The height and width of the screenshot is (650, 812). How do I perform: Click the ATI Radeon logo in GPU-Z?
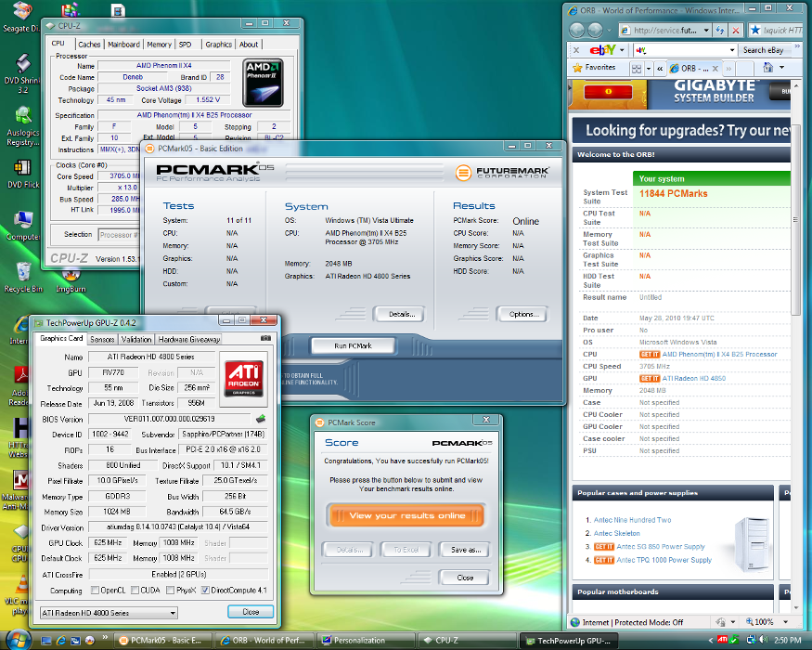tap(243, 380)
